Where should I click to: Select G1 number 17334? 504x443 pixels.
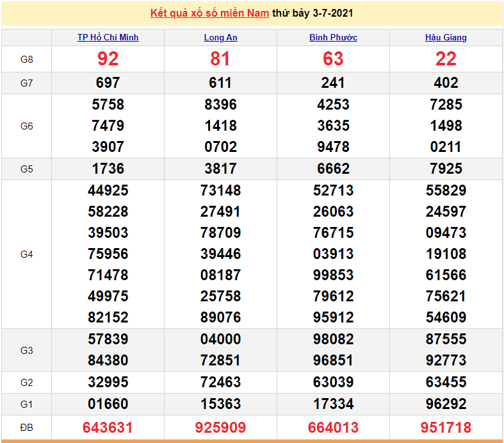point(333,405)
